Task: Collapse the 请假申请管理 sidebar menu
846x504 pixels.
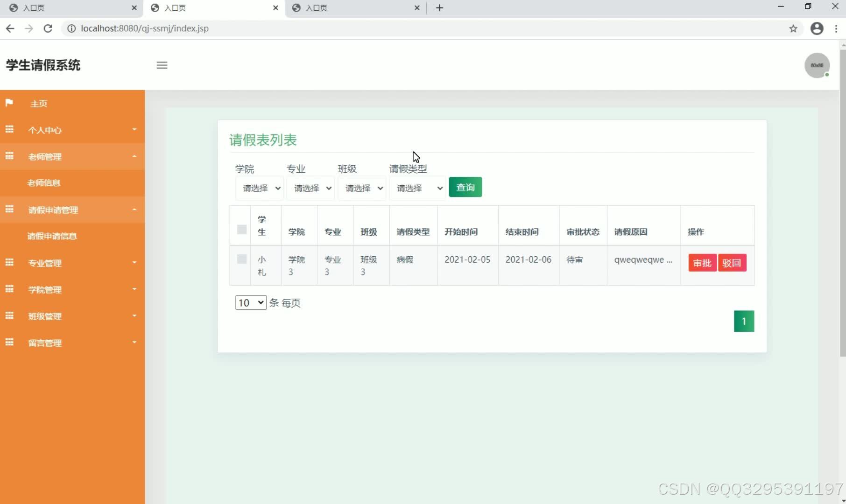Action: point(72,210)
